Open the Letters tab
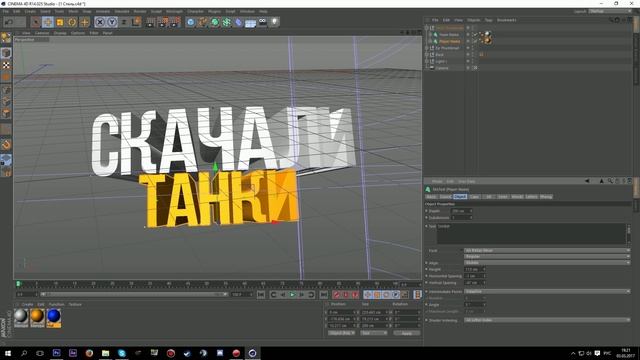This screenshot has height=360, width=640. [531, 197]
